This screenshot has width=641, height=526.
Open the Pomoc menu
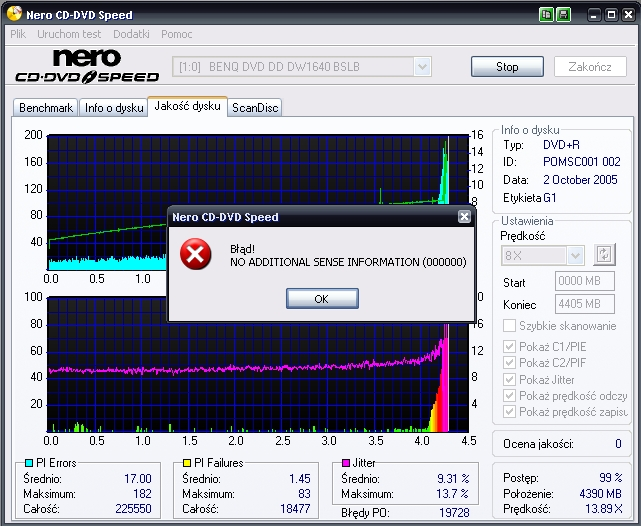177,34
